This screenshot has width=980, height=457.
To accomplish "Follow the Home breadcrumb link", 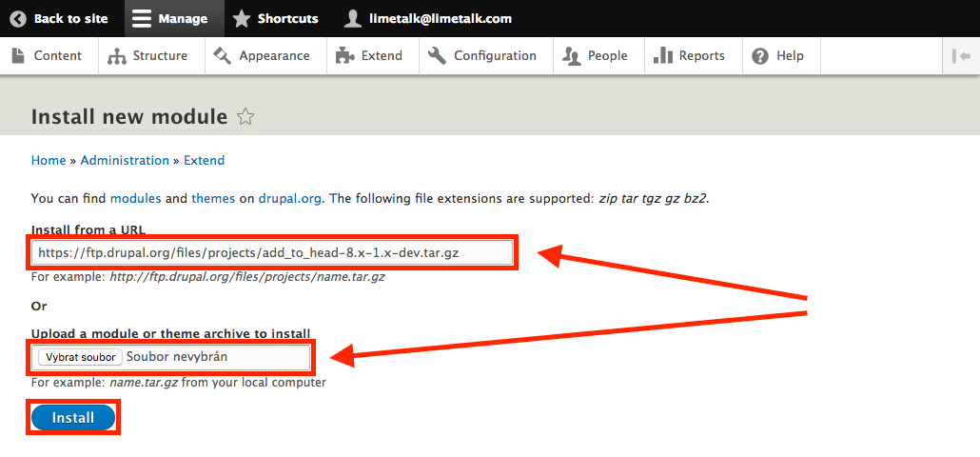I will click(x=49, y=160).
